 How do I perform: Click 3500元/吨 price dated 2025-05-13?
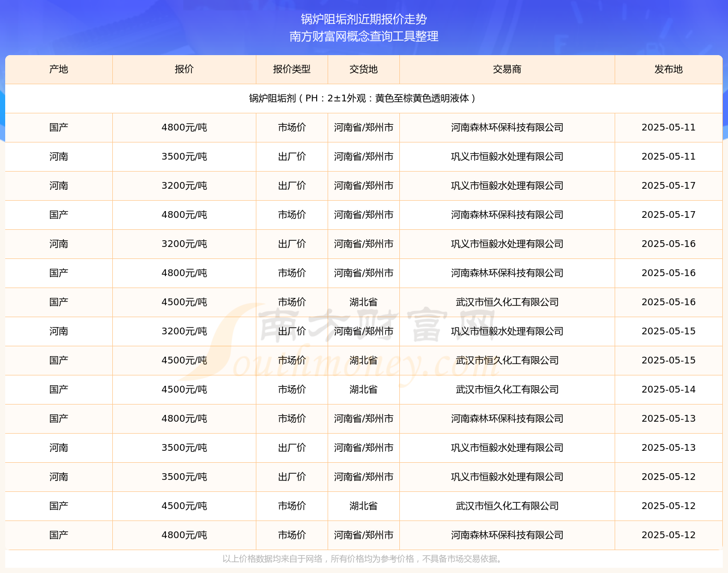click(x=184, y=448)
